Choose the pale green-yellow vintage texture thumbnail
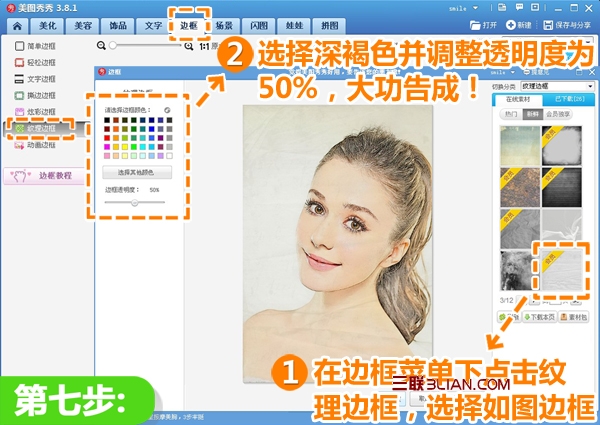This screenshot has height=425, width=600. pos(520,146)
